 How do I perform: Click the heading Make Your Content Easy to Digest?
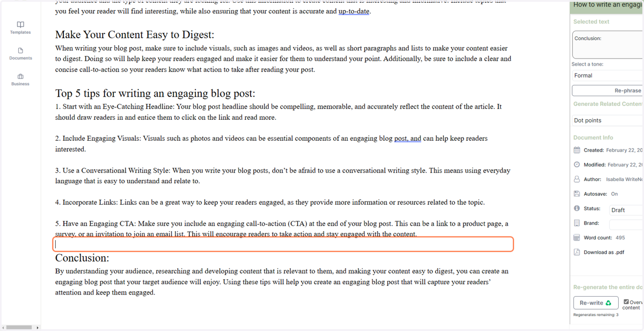coord(135,35)
